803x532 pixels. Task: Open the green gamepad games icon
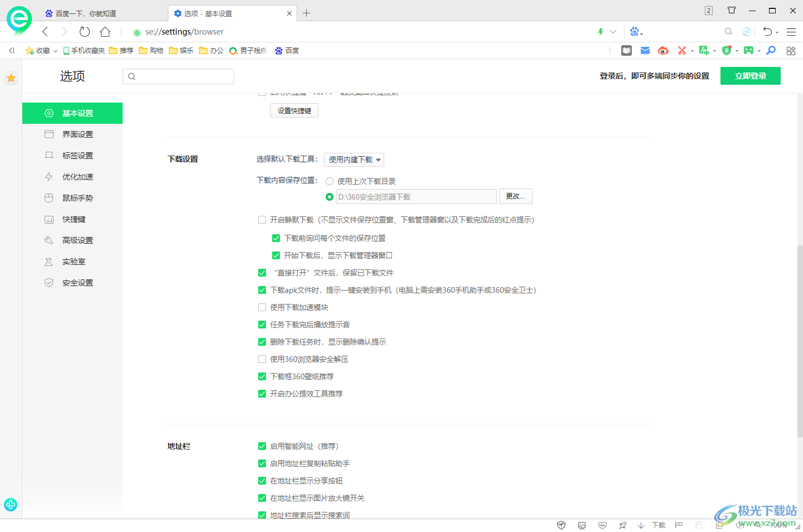point(748,51)
